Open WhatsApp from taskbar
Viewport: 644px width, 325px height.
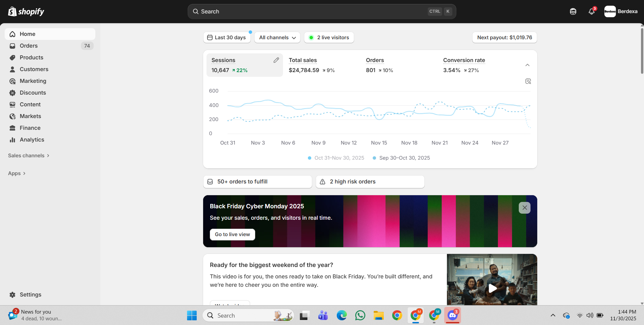click(360, 315)
